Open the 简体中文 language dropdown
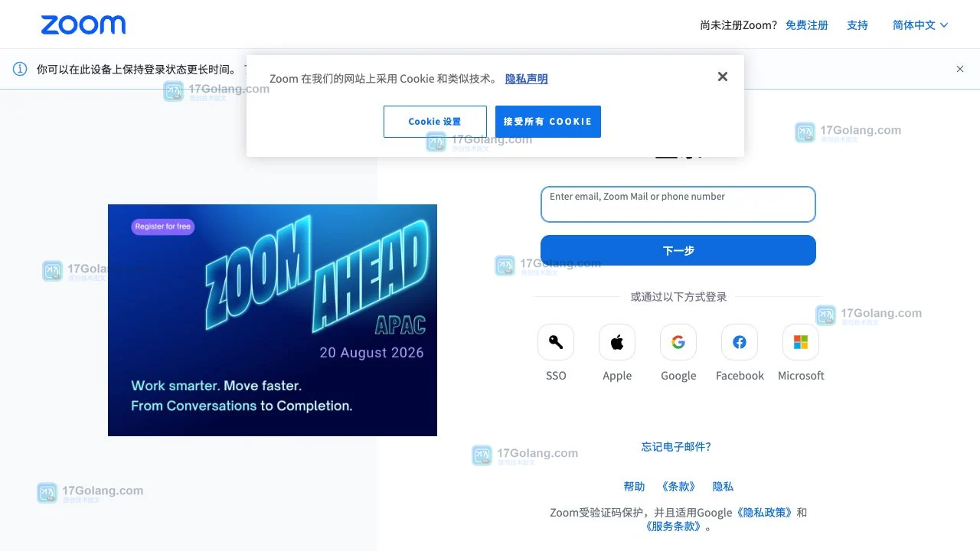Viewport: 980px width, 551px height. 920,25
